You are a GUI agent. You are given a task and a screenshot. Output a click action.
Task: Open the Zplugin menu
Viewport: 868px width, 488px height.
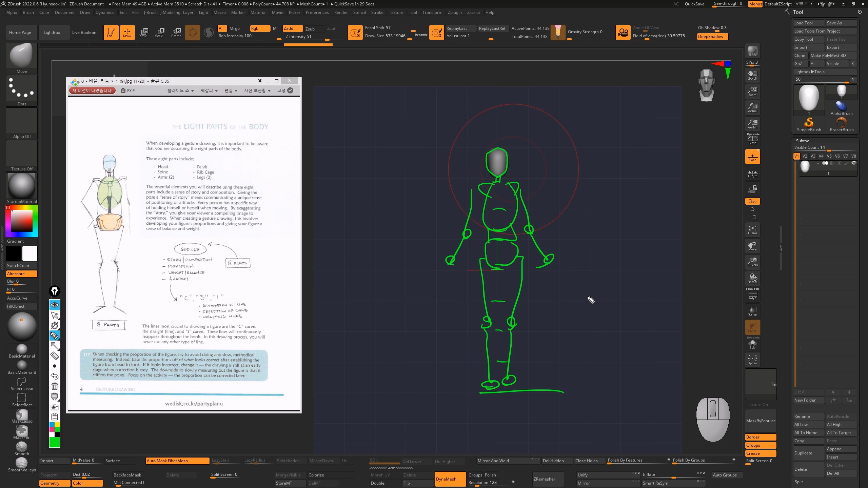(454, 13)
